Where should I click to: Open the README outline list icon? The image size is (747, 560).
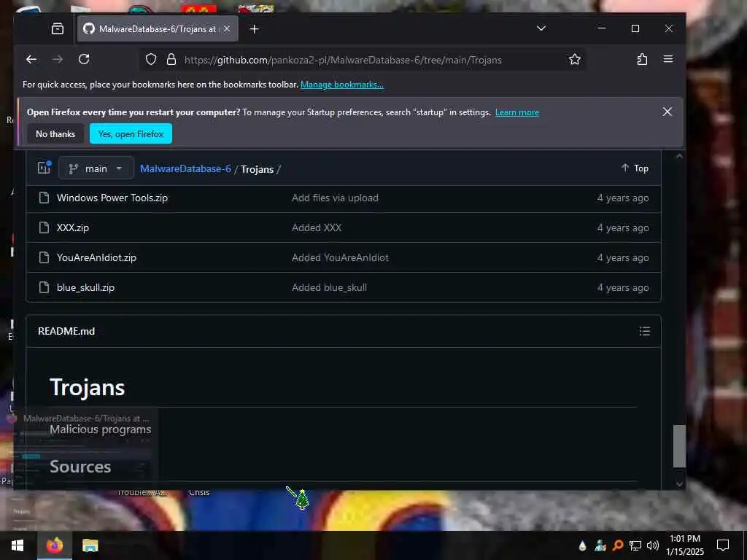pos(645,331)
